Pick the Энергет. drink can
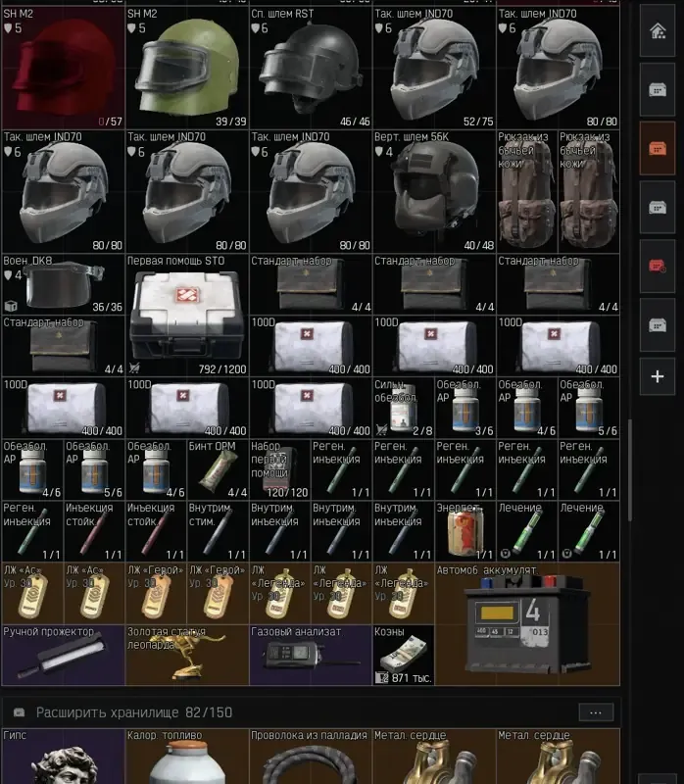 click(465, 531)
